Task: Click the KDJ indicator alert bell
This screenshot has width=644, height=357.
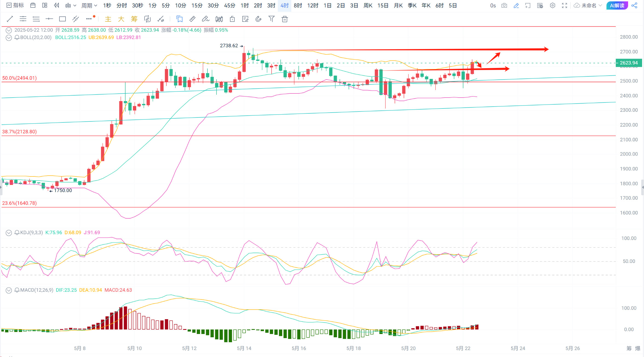Action: [x=17, y=233]
